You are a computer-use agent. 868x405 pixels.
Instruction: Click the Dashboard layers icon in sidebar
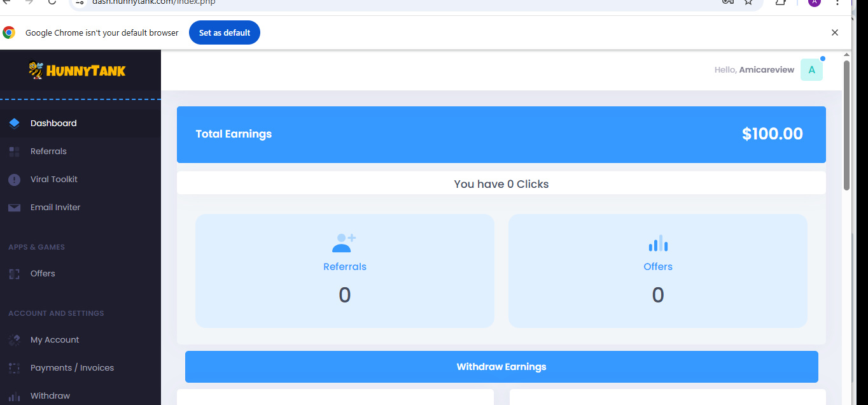[15, 124]
